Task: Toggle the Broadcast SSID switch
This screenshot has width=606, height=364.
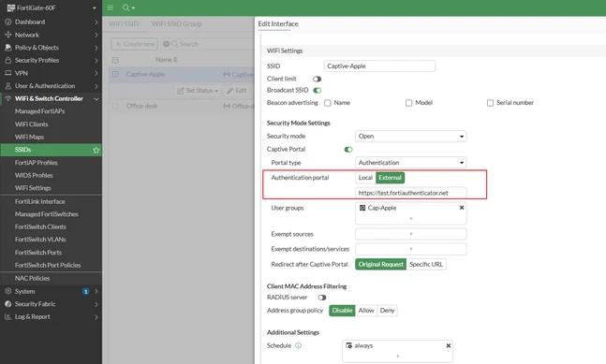Action: [x=317, y=91]
